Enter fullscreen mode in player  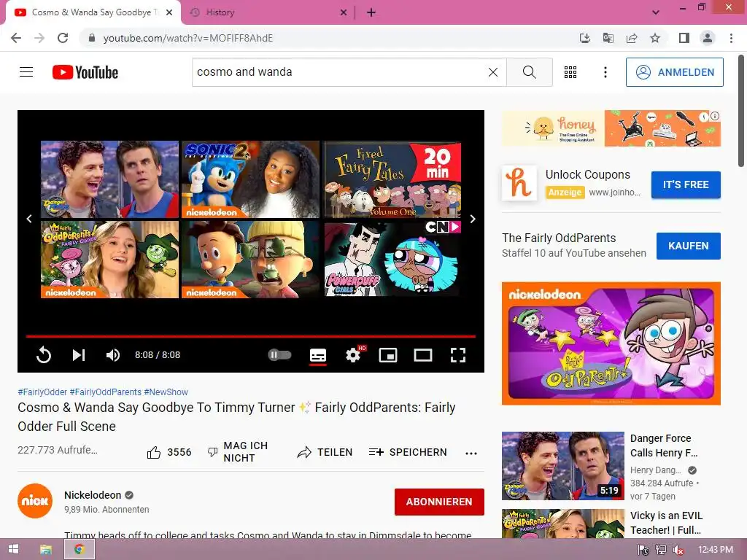tap(458, 355)
